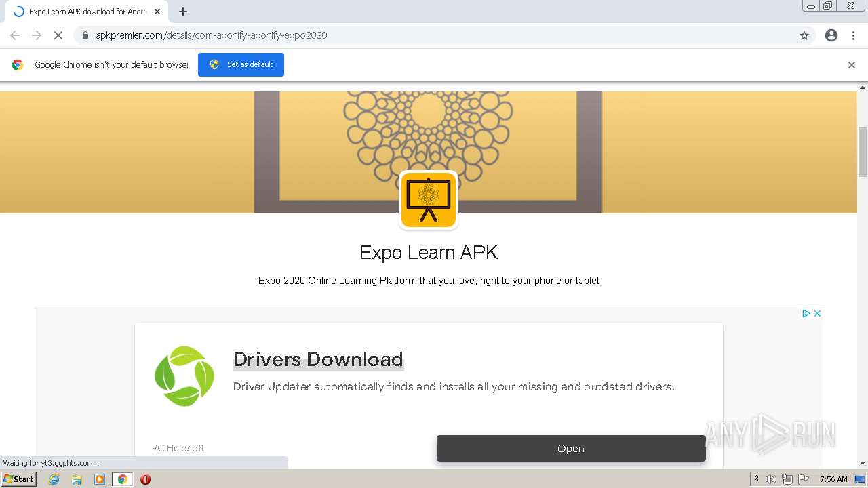Click the Expo Learn app icon
This screenshot has width=868, height=488.
429,200
